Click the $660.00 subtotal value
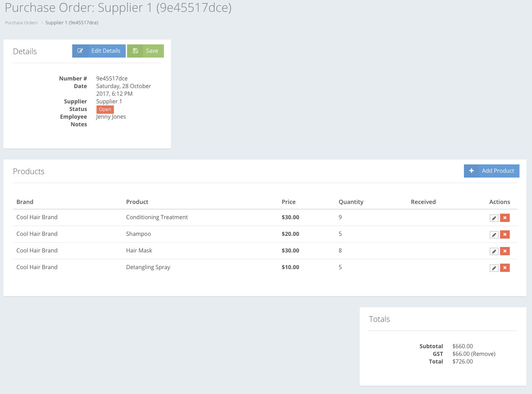Screen dimensions: 532x394 pos(463,346)
